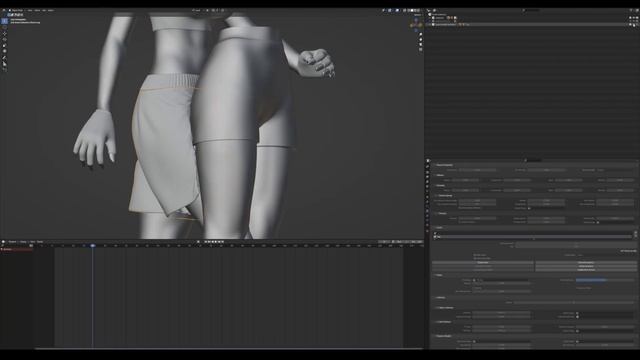Viewport: 640px width, 360px height.
Task: Open the Physics properties tab icon
Action: [x=427, y=211]
